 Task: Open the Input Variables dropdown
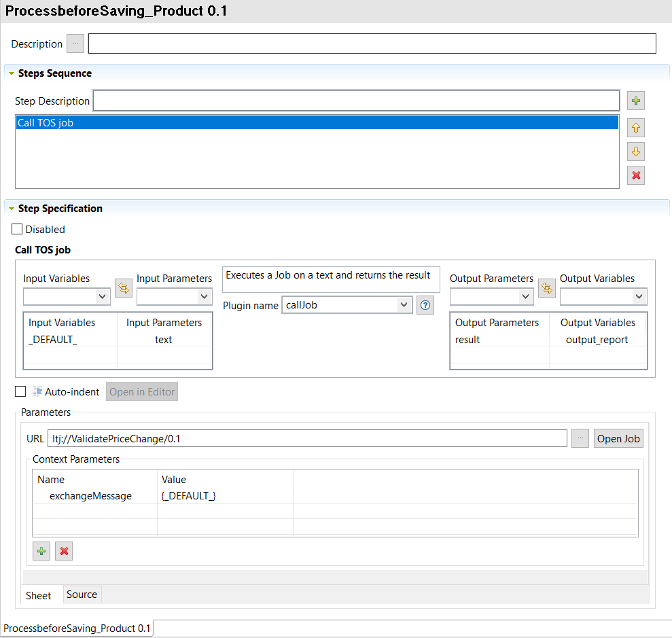coord(67,296)
